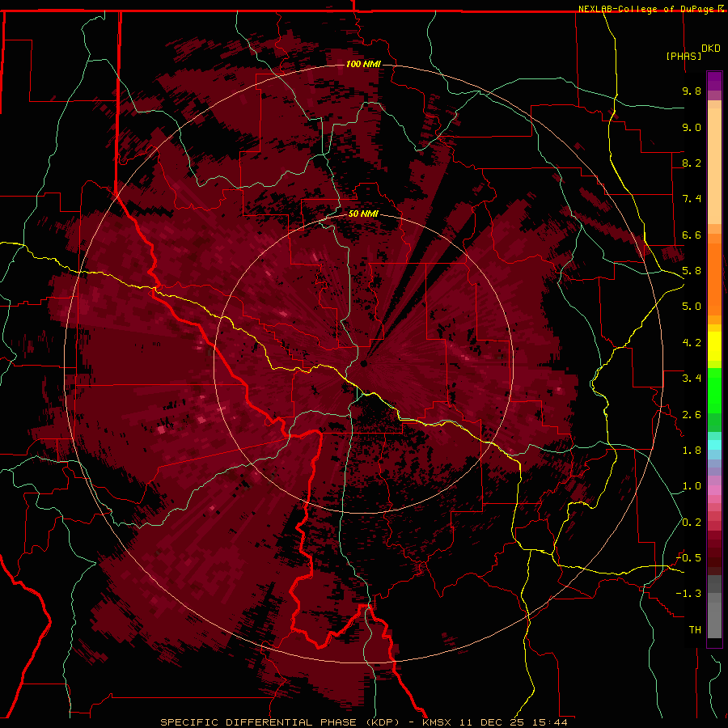This screenshot has height=728, width=728.
Task: Click the TH threshold label on the scale
Action: [695, 630]
